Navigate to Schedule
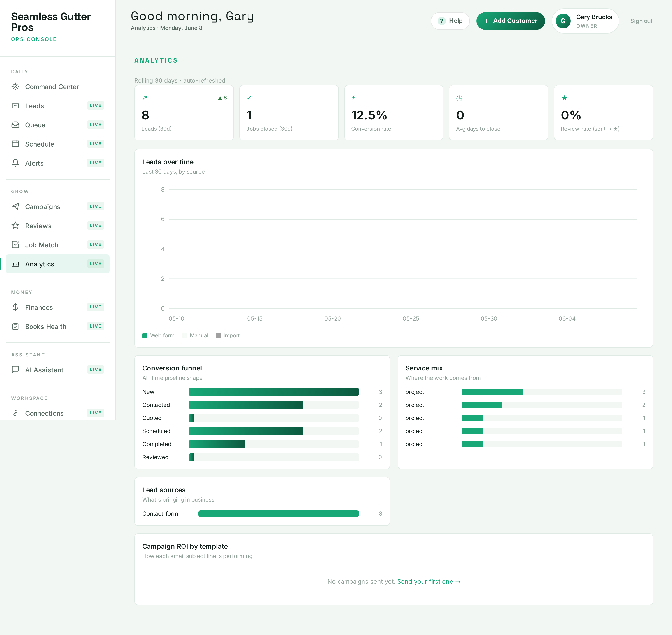This screenshot has width=672, height=635. [58, 144]
